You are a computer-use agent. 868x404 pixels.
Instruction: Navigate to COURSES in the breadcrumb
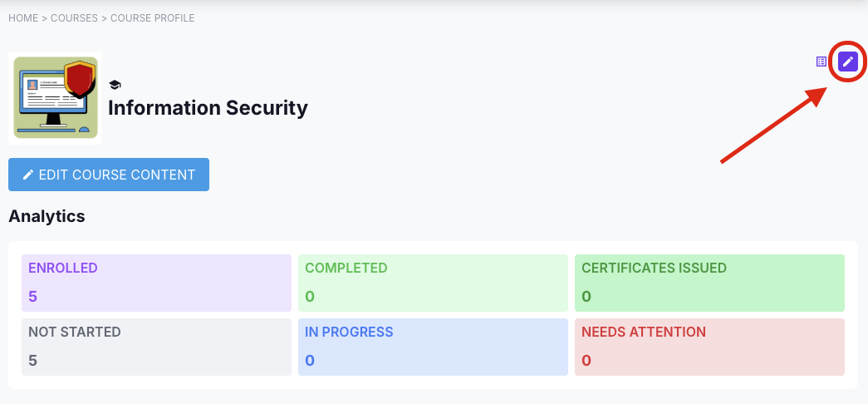click(x=75, y=17)
